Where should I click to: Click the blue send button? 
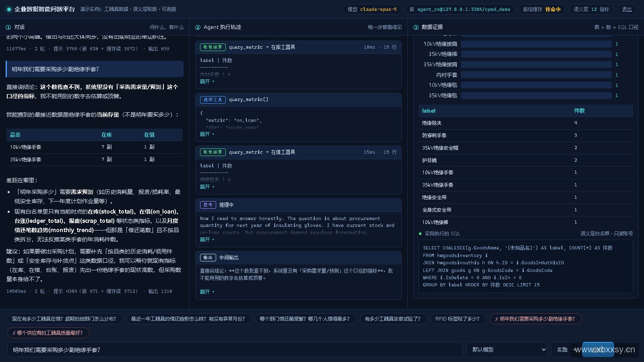tap(598, 350)
